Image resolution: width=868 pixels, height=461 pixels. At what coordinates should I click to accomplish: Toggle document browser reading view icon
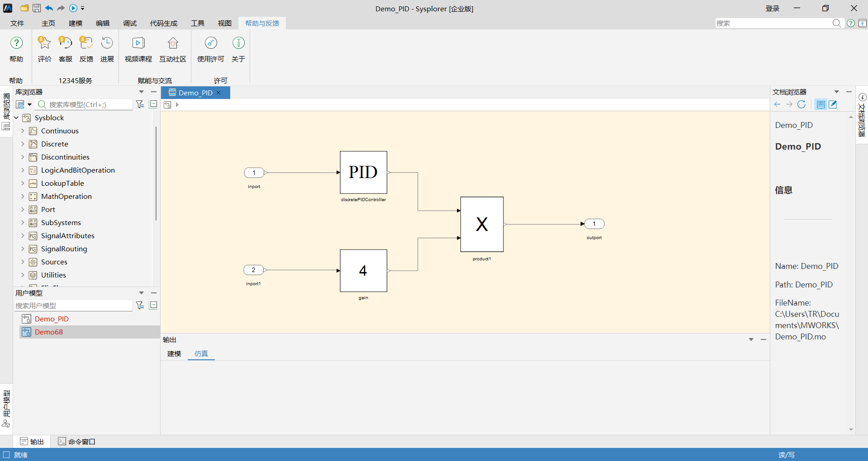pos(821,104)
